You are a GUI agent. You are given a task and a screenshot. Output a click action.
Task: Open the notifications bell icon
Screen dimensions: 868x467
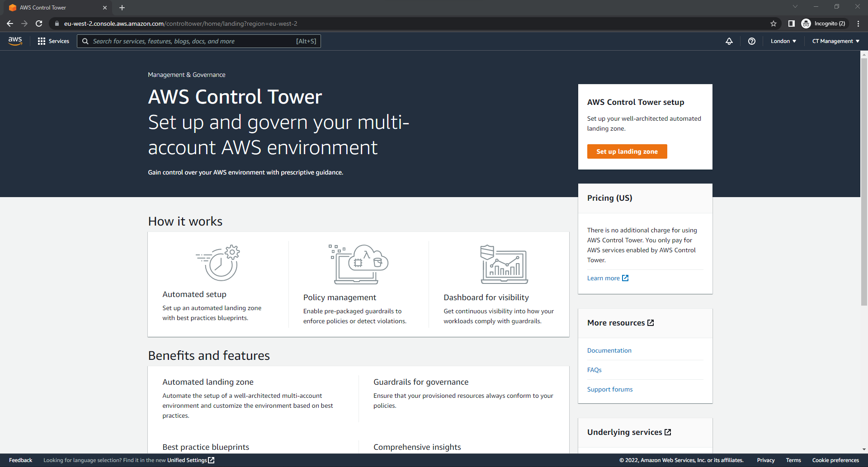(x=729, y=41)
